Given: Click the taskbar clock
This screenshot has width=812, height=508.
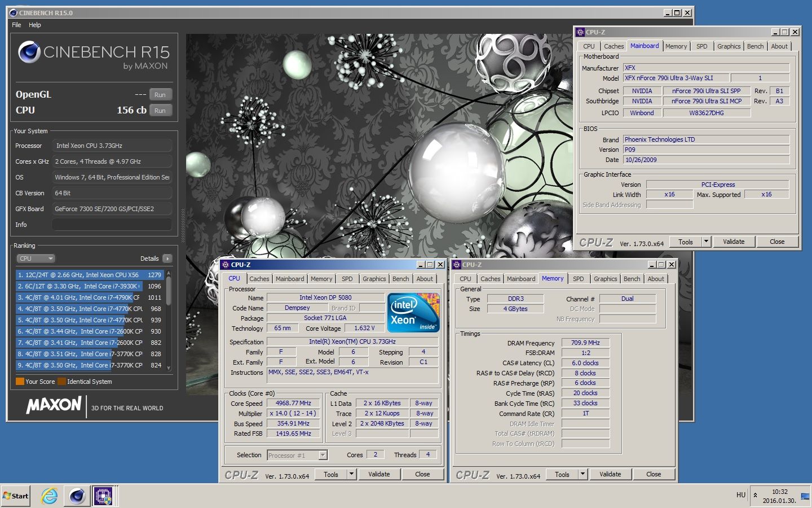Looking at the screenshot, I should (779, 496).
